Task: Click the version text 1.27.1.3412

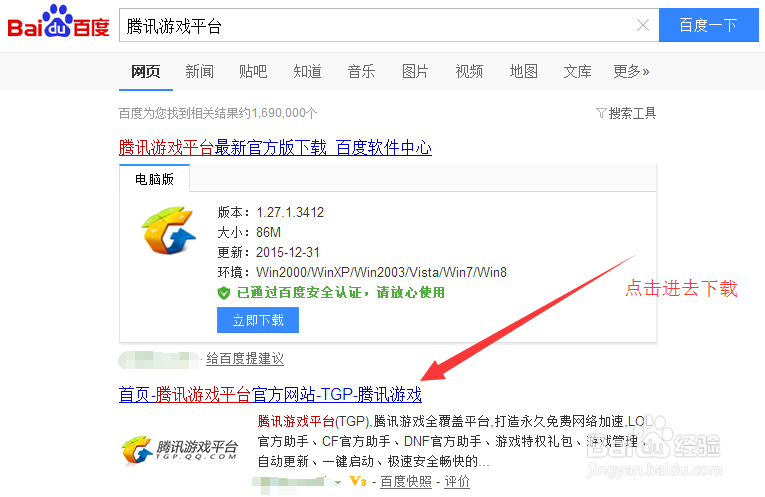Action: [290, 213]
